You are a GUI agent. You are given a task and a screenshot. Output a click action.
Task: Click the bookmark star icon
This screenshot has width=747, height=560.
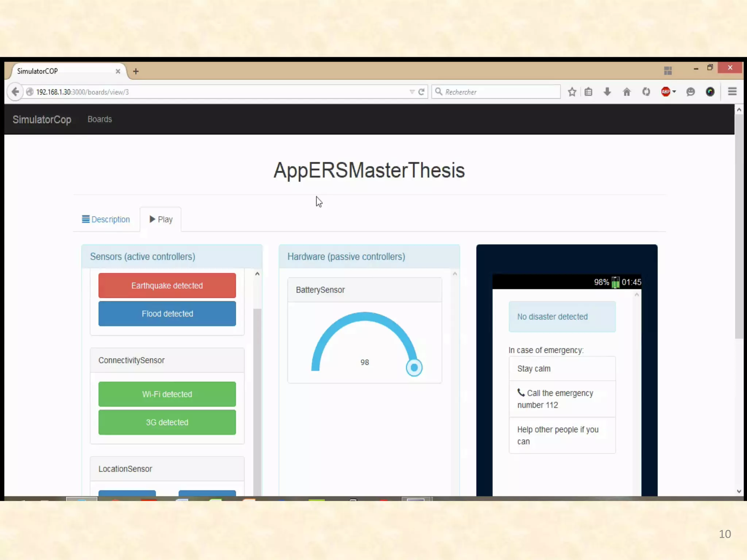(572, 92)
